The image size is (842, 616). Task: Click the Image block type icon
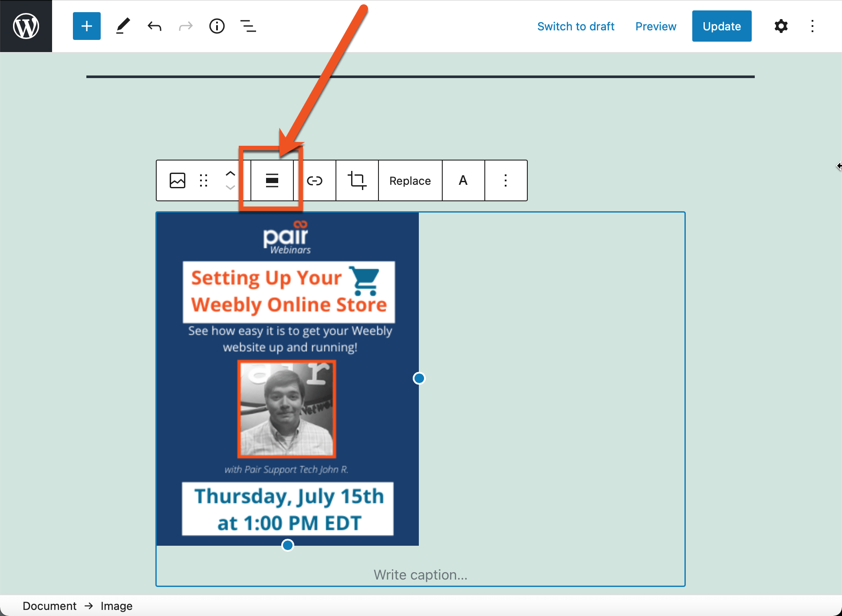point(178,180)
